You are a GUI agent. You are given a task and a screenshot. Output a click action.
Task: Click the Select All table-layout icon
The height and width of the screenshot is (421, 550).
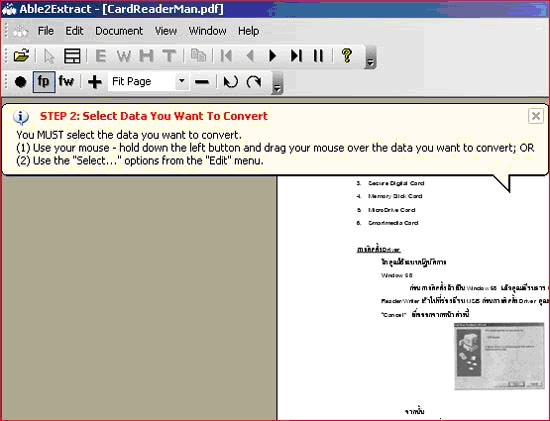tap(72, 56)
